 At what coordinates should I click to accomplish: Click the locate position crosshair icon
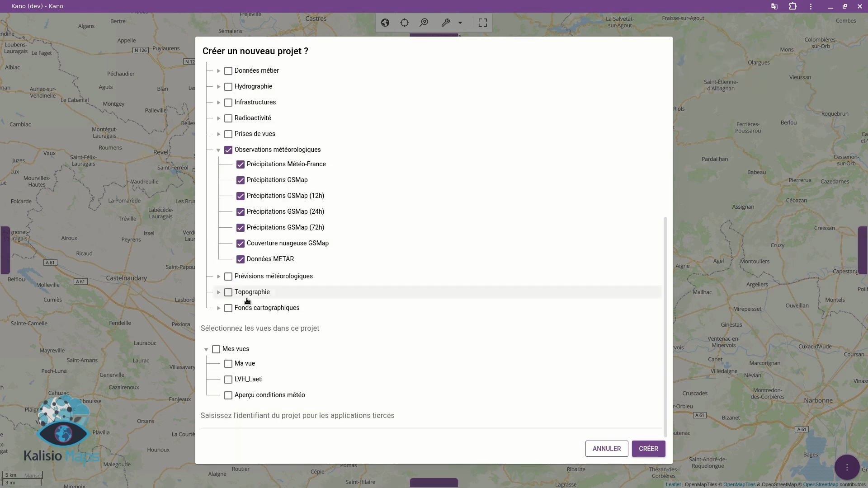(x=405, y=23)
